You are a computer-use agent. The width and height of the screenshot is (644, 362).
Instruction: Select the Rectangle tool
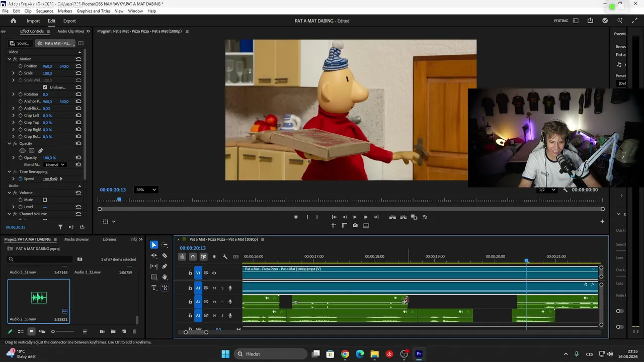(154, 277)
